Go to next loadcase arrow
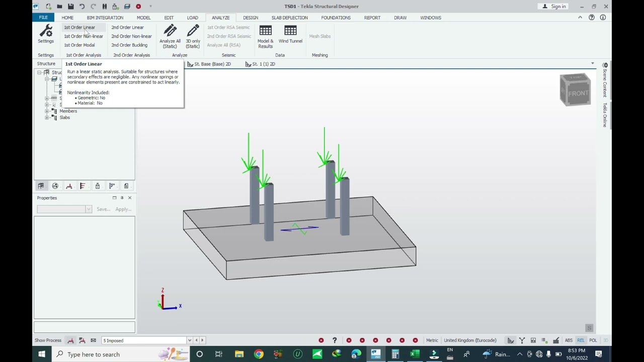 [202, 340]
